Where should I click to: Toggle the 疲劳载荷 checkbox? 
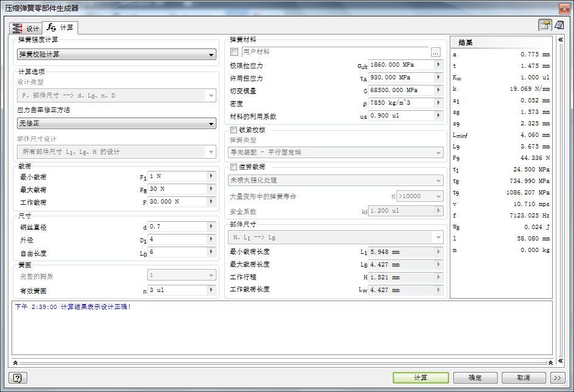click(234, 167)
